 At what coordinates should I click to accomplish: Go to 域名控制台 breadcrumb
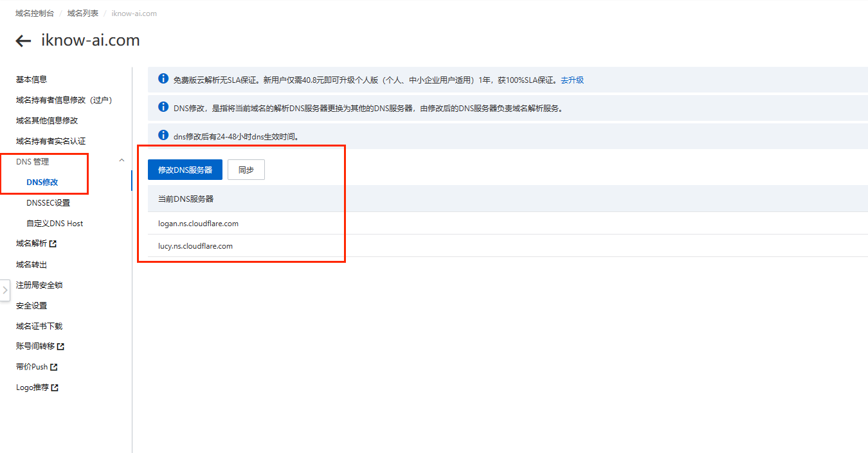pos(35,13)
